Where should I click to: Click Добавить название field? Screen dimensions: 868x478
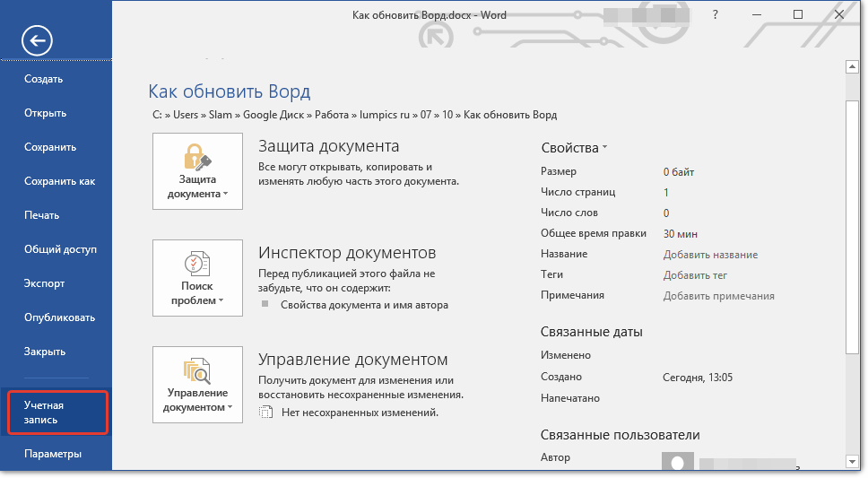pos(710,255)
